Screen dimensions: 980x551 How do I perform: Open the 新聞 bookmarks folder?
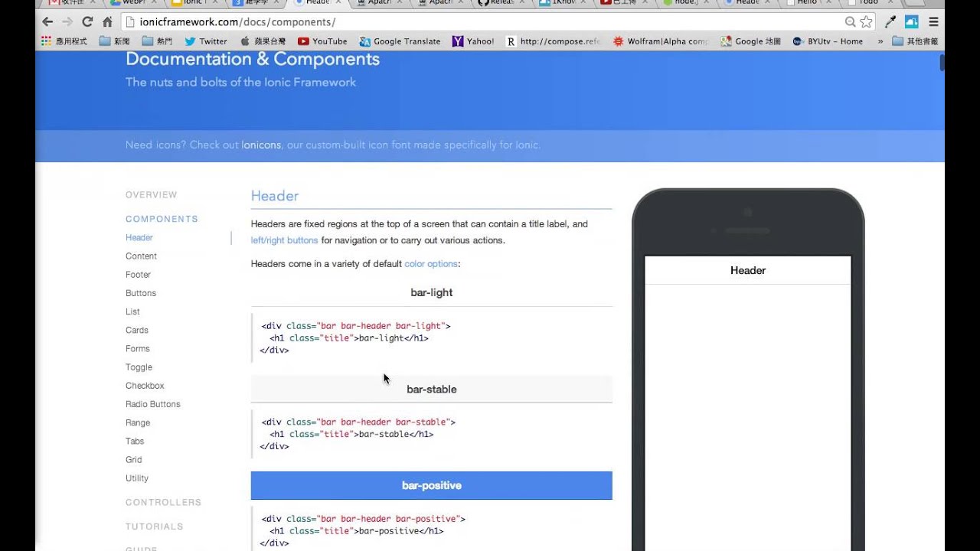(x=115, y=41)
